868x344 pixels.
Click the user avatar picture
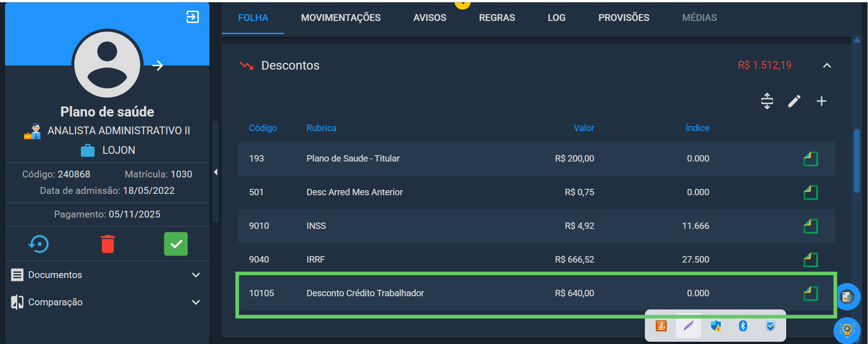tap(107, 64)
